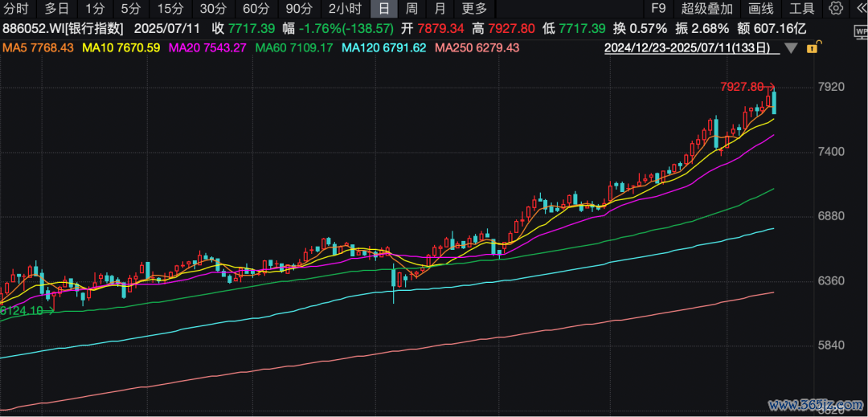Viewport: 868px width, 417px height.
Task: Click the date range 2024/12/23-2025/07/11(133日)
Action: [x=687, y=48]
